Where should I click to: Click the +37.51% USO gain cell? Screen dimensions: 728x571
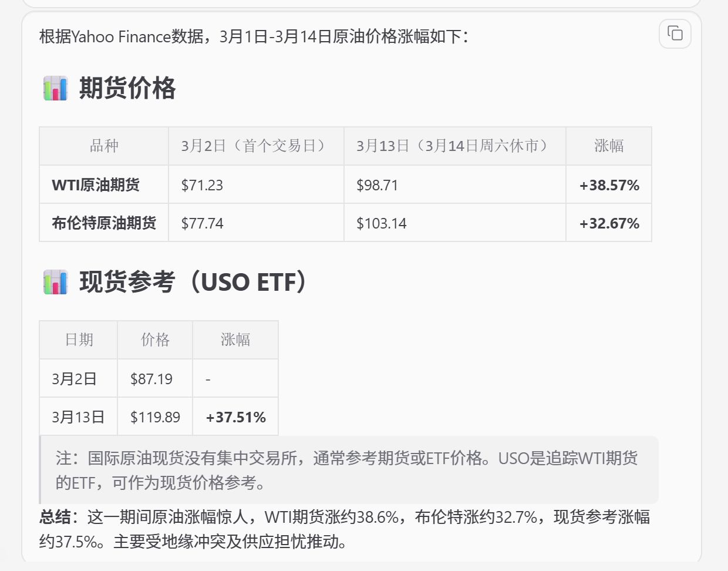235,417
